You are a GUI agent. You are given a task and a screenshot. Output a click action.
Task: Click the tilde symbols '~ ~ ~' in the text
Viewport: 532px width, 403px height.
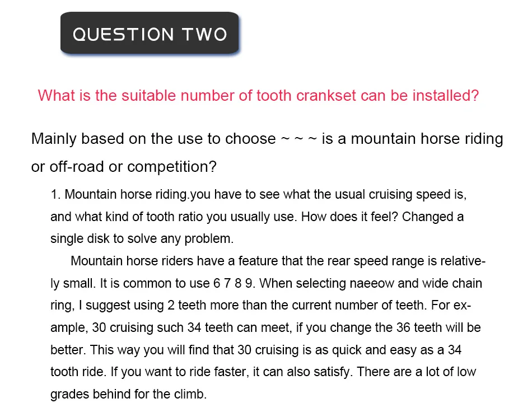click(x=298, y=139)
